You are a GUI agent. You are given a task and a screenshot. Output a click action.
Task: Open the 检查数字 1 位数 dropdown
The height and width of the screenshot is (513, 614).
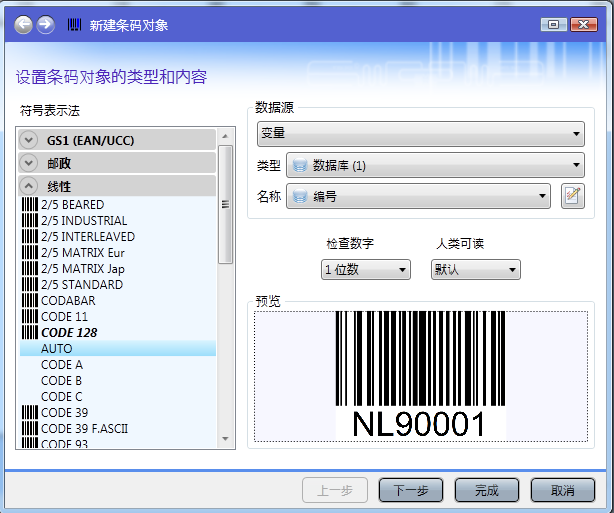click(x=366, y=269)
